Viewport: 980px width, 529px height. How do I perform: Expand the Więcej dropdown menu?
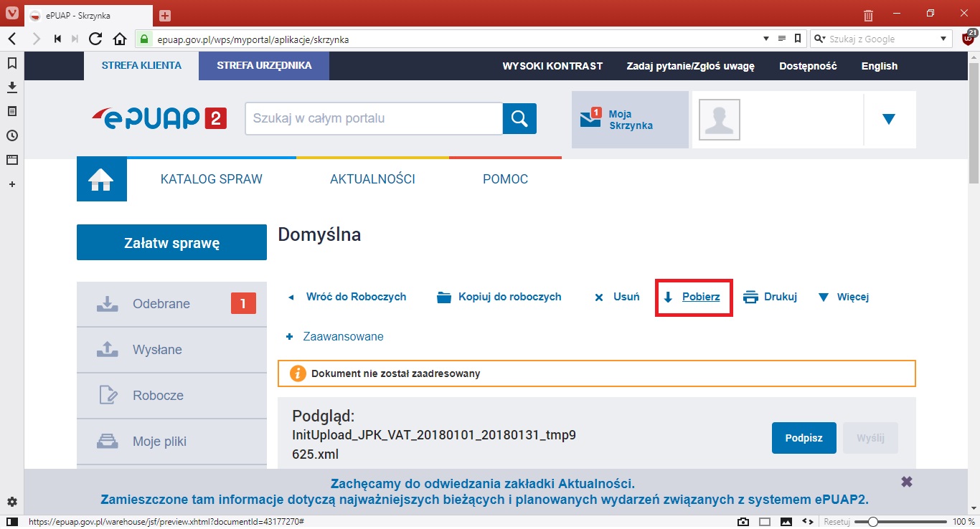(844, 297)
